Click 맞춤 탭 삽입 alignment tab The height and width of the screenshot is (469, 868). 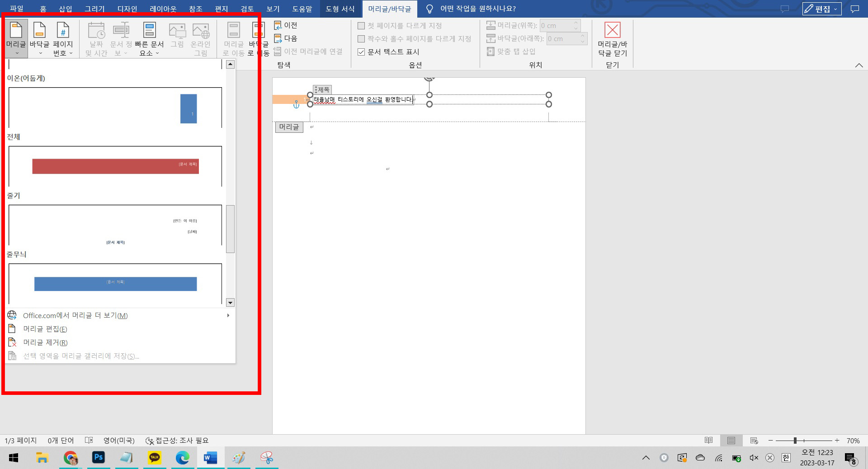pyautogui.click(x=511, y=52)
